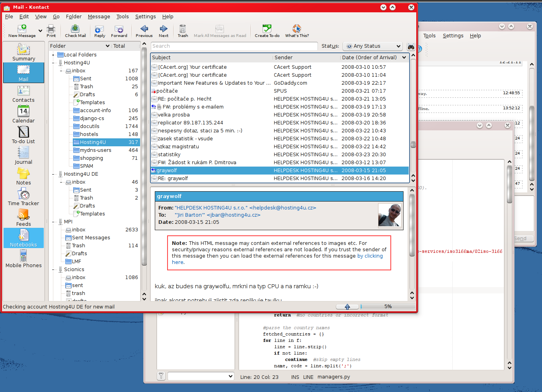Image resolution: width=542 pixels, height=392 pixels.
Task: Open the View menu
Action: pos(41,17)
